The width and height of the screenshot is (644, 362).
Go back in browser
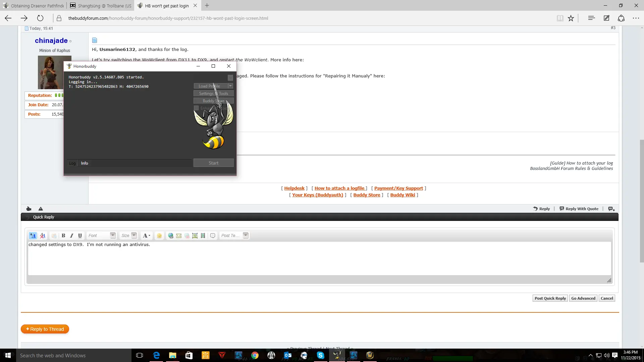pos(8,18)
